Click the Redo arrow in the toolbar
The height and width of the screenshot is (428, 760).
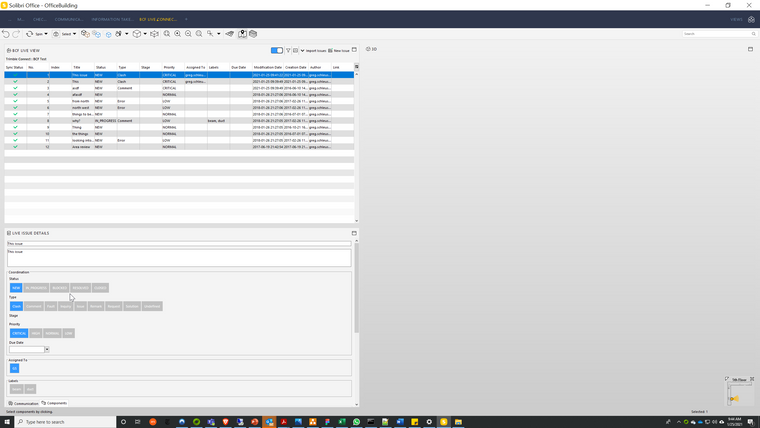coord(16,34)
